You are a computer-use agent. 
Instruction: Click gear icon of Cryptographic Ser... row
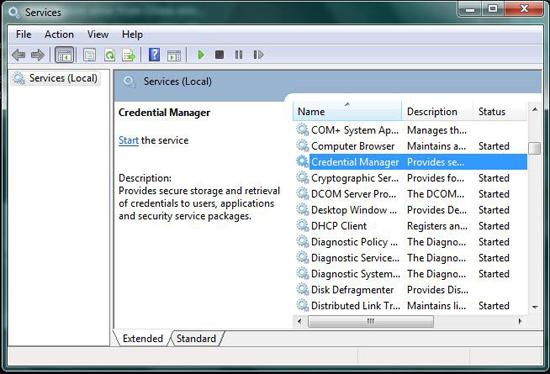(302, 178)
